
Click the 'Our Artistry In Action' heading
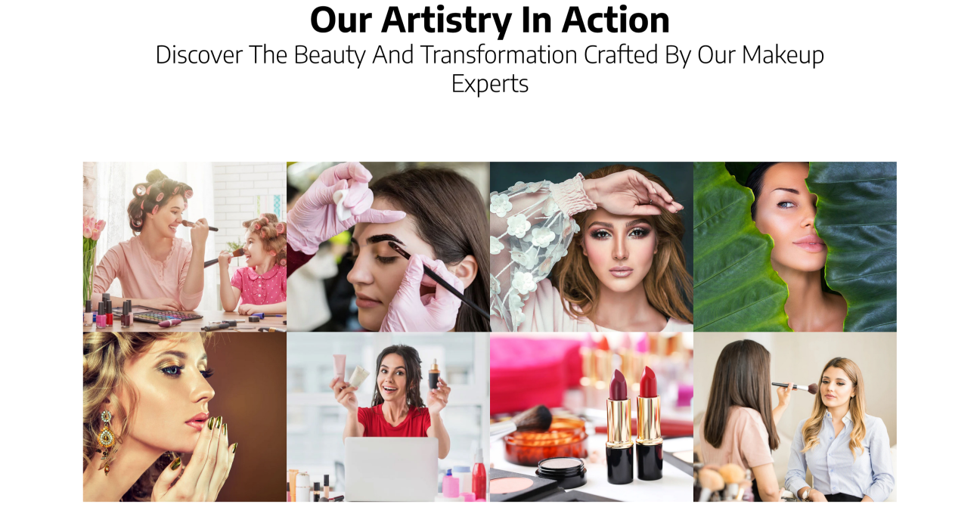(x=490, y=20)
